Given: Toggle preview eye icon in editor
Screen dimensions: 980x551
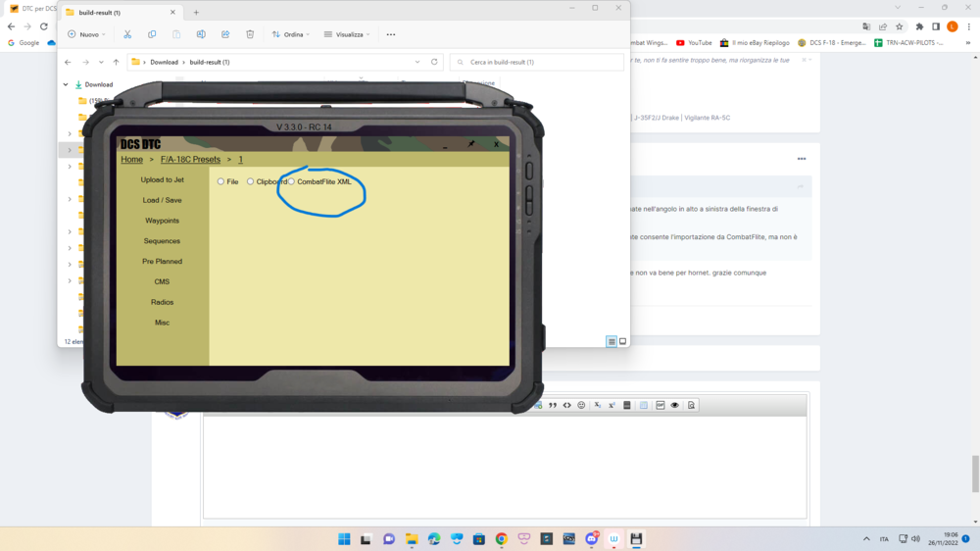Looking at the screenshot, I should (675, 405).
